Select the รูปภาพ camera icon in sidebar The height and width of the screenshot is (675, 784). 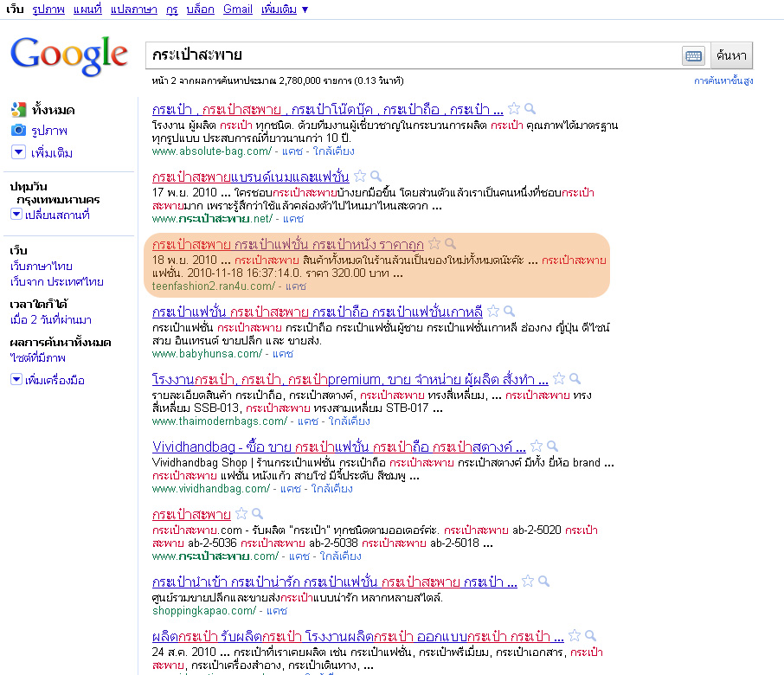(18, 131)
